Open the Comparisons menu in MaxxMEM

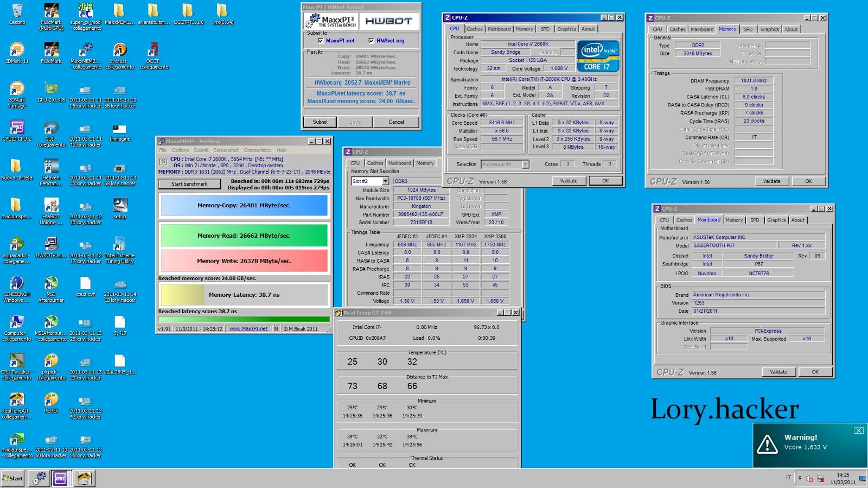pos(258,150)
